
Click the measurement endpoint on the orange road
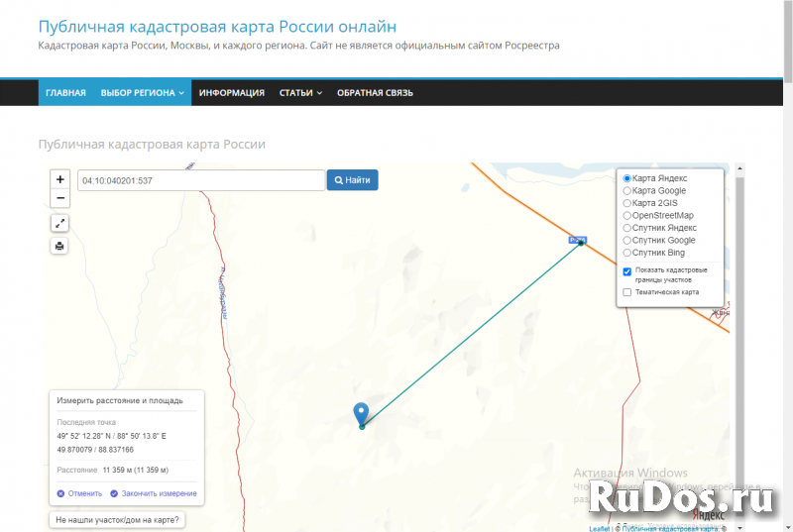[x=581, y=243]
